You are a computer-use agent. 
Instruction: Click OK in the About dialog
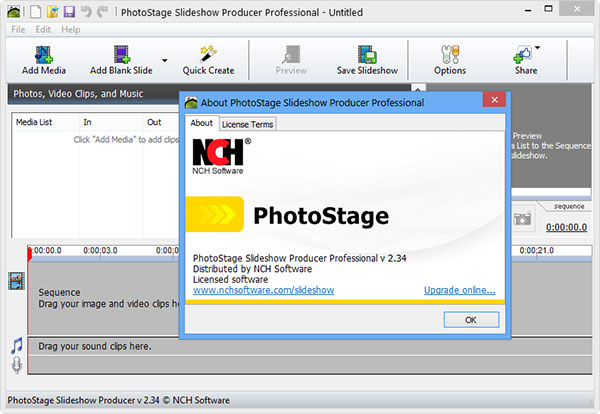coord(471,319)
